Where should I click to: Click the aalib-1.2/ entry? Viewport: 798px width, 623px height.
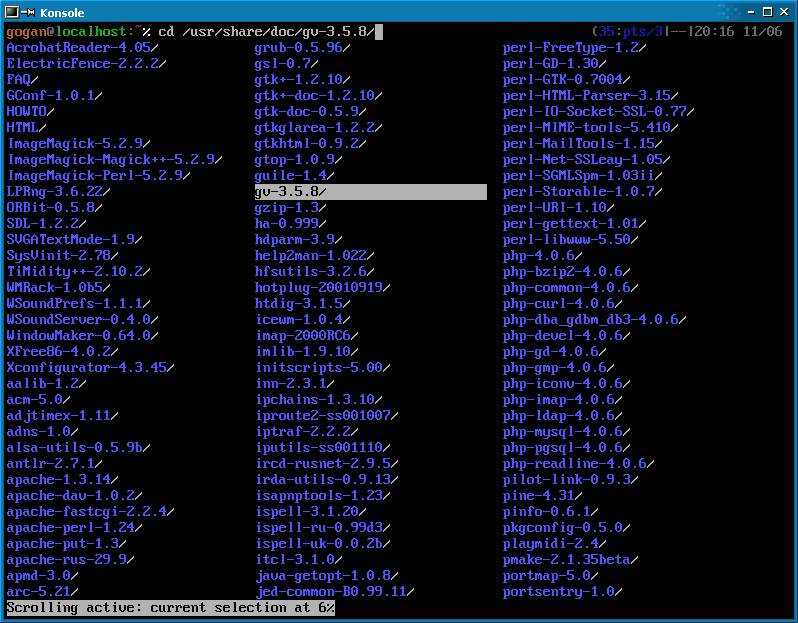(x=46, y=384)
